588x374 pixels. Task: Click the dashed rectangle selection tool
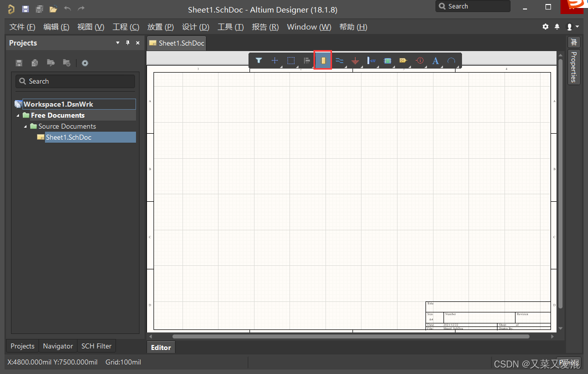point(290,61)
